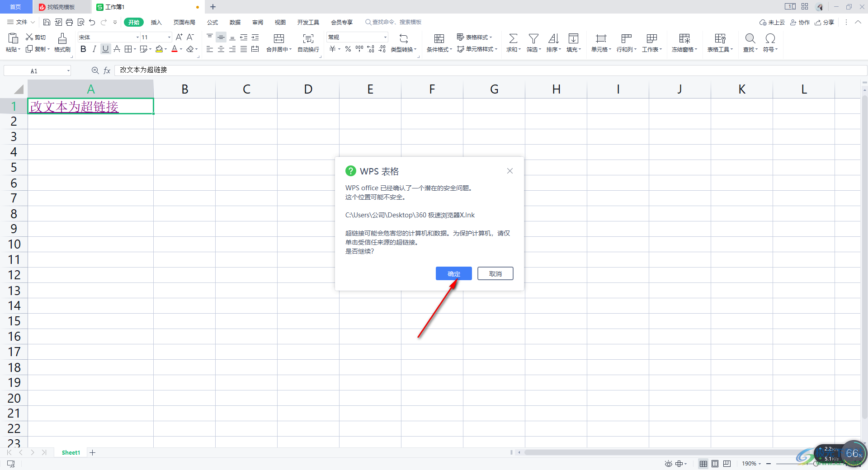Image resolution: width=868 pixels, height=470 pixels.
Task: Toggle Underline formatting
Action: (x=105, y=49)
